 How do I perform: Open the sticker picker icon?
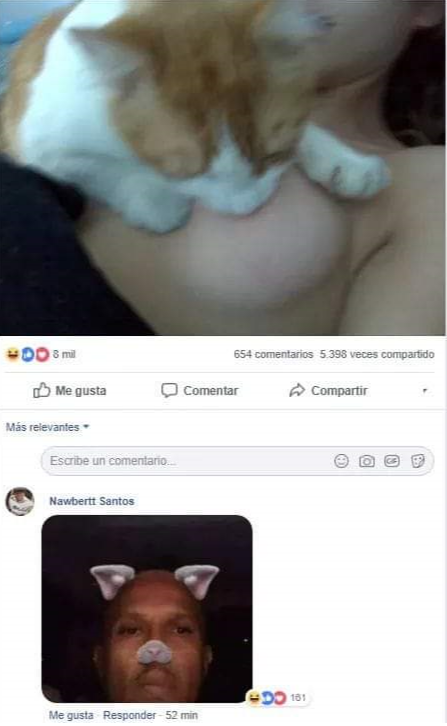click(x=417, y=461)
